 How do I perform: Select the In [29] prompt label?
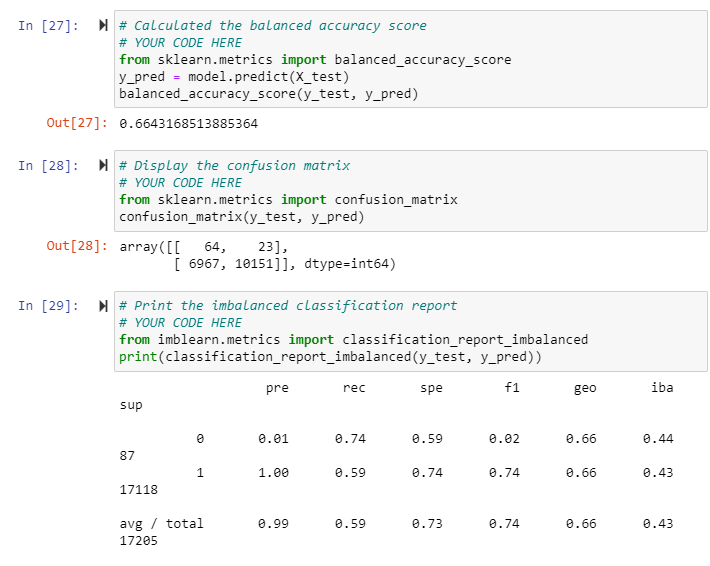point(48,306)
